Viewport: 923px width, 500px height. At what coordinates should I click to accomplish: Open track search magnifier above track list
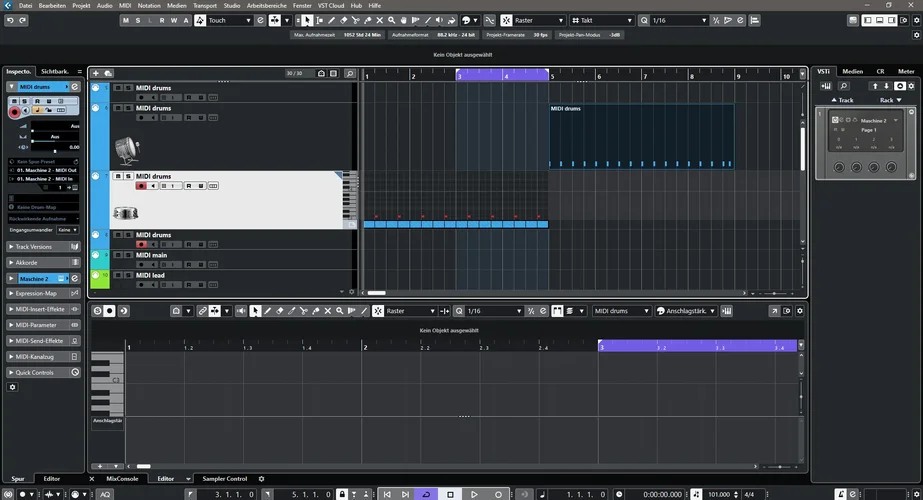click(x=350, y=73)
